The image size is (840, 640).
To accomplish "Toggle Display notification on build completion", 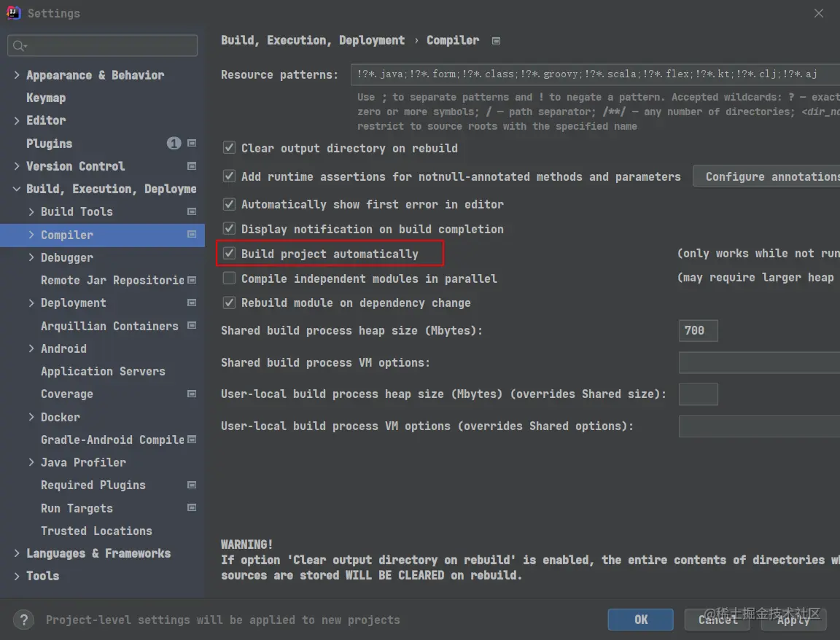I will click(x=229, y=229).
